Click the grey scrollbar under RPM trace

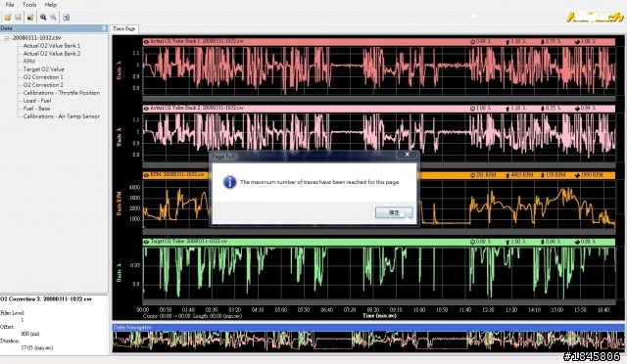coord(379,232)
